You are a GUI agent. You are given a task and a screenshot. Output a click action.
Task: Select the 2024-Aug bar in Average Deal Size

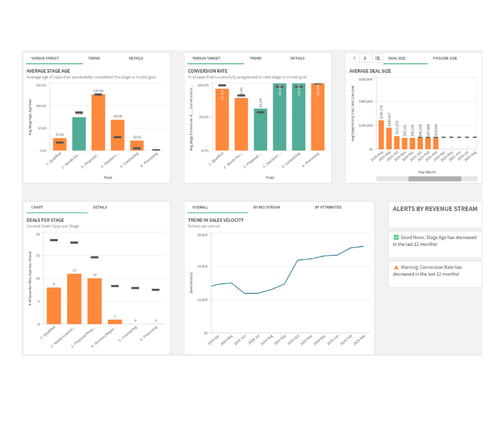(x=381, y=134)
